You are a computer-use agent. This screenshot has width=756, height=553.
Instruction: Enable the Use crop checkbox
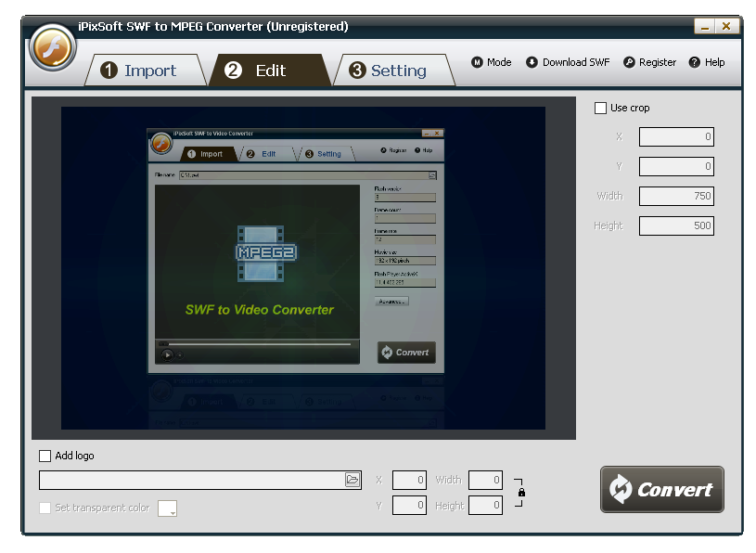coord(600,108)
